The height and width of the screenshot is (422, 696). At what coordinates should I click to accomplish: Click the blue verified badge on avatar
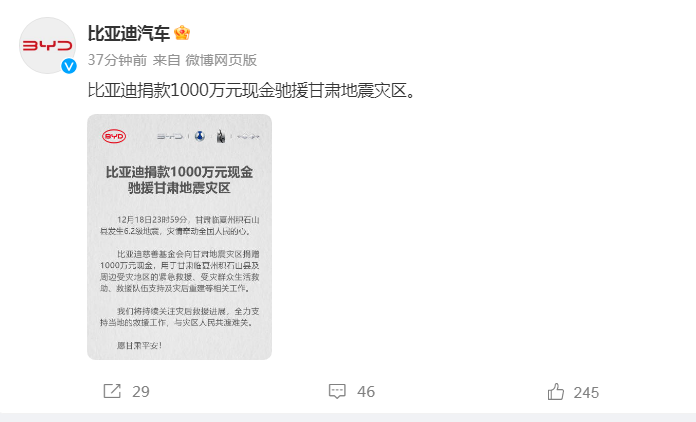[69, 66]
